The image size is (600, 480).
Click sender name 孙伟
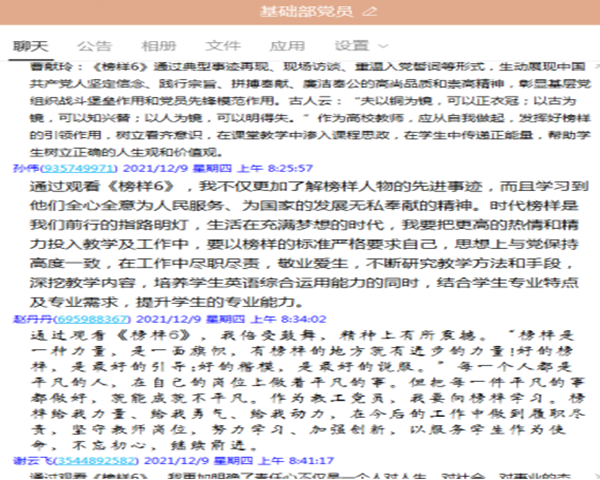25,168
